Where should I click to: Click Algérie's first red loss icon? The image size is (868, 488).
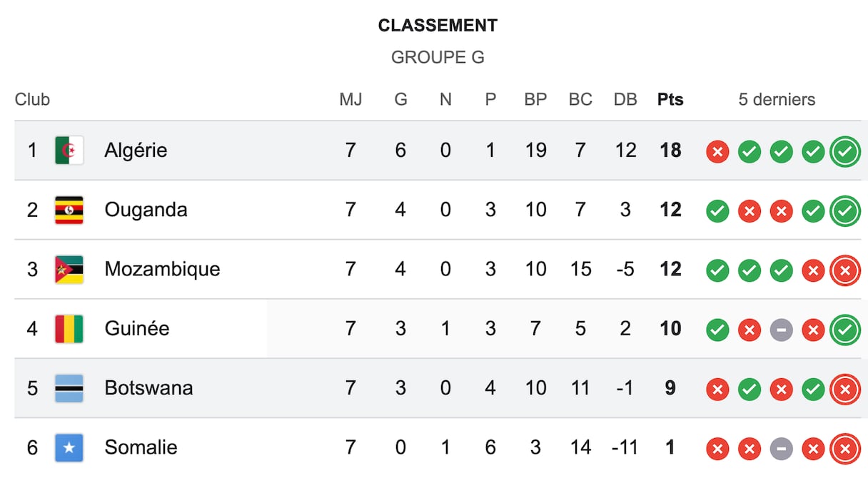[717, 151]
